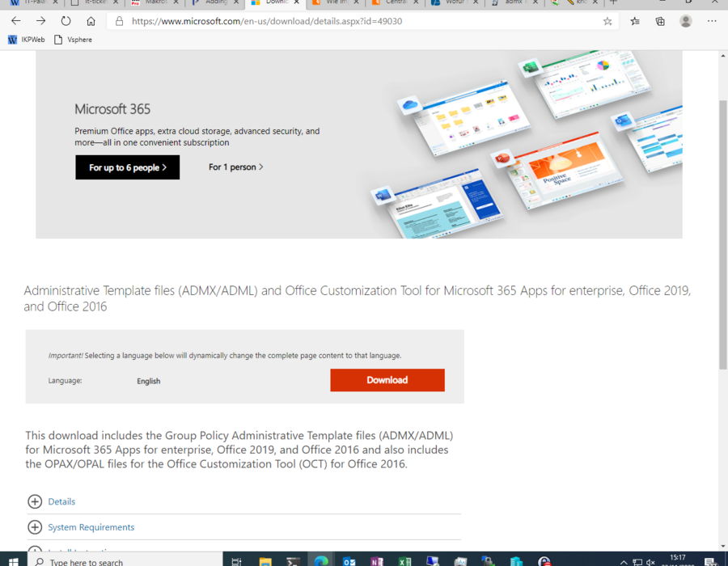Image resolution: width=728 pixels, height=566 pixels.
Task: Open the IKPWeb bookmark
Action: pyautogui.click(x=27, y=40)
